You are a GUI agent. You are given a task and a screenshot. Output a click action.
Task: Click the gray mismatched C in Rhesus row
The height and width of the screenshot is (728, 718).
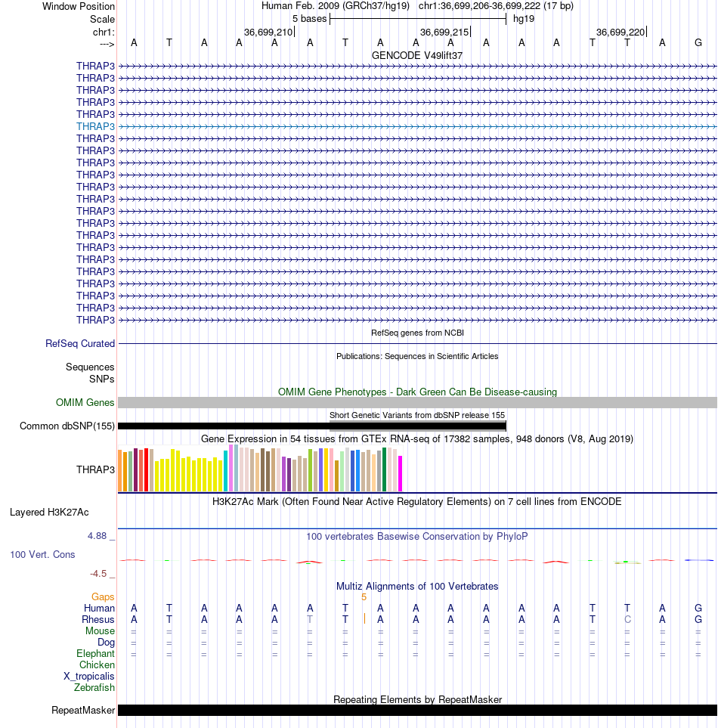point(627,620)
